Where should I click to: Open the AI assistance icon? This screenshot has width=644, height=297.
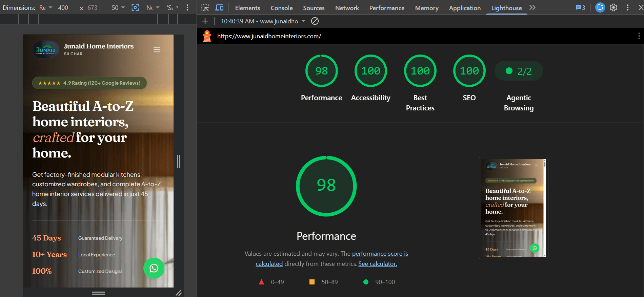click(x=600, y=7)
